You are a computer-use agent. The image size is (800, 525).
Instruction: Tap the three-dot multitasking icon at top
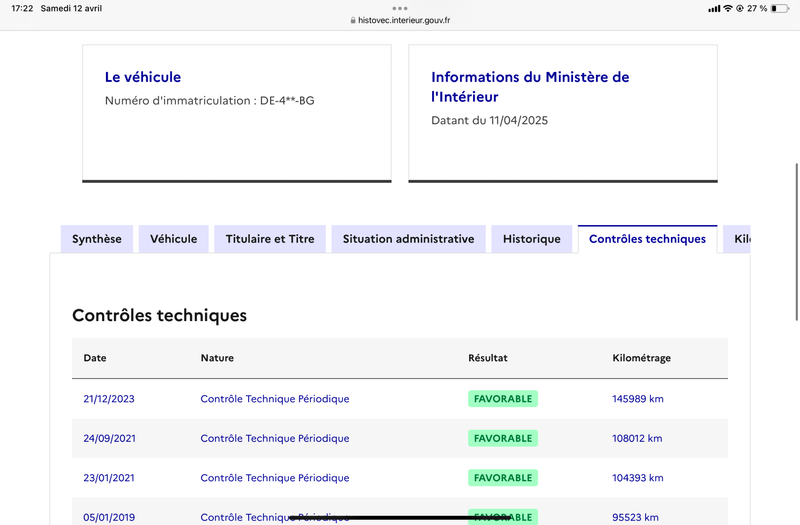pos(400,8)
